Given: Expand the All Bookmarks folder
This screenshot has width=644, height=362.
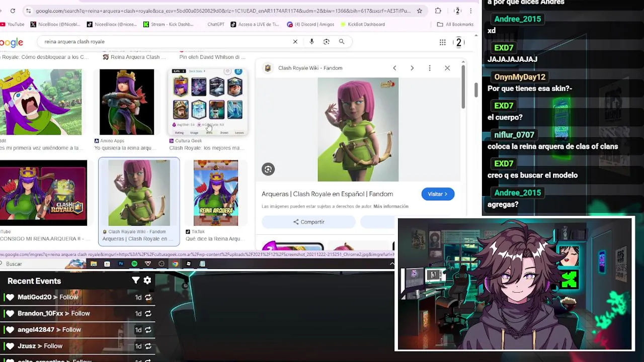Looking at the screenshot, I should tap(455, 24).
